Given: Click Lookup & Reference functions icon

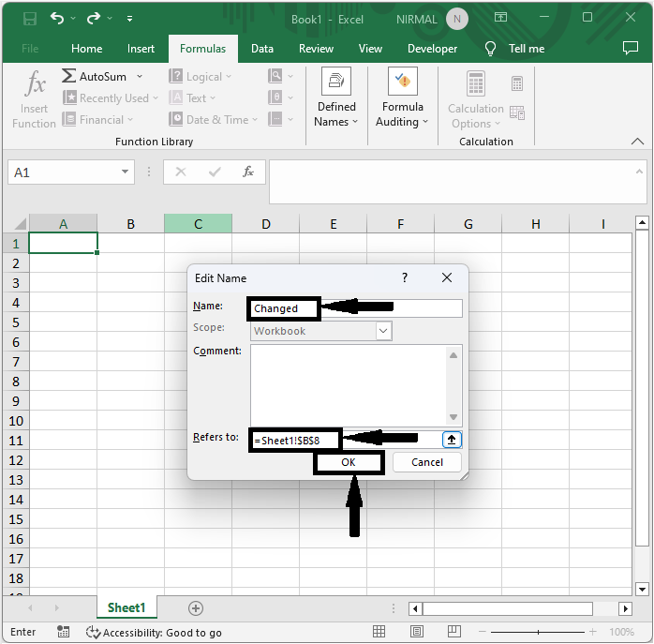Looking at the screenshot, I should tap(275, 76).
